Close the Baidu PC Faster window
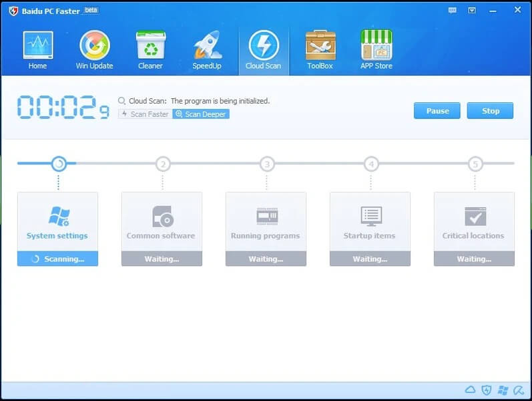This screenshot has height=401, width=532. point(517,9)
